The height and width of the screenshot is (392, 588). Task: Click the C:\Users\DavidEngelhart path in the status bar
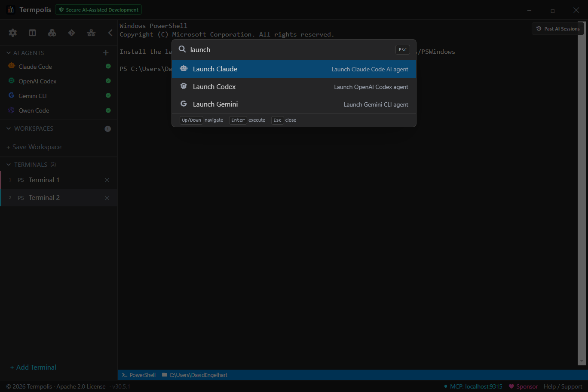(198, 375)
